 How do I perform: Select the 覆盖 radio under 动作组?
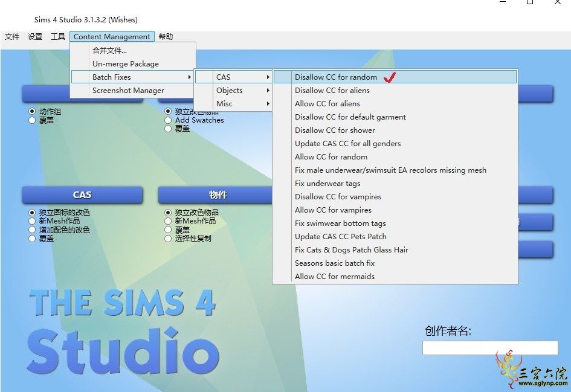[32, 120]
